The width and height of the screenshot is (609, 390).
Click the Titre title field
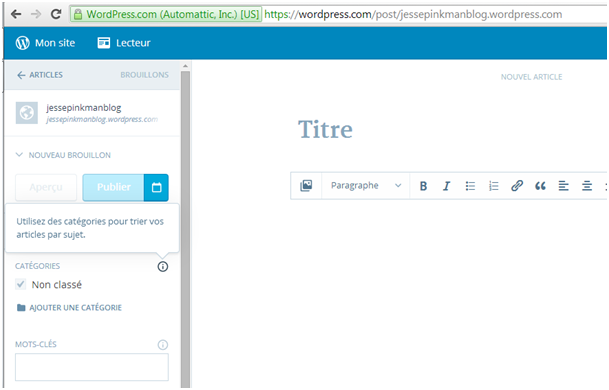325,129
